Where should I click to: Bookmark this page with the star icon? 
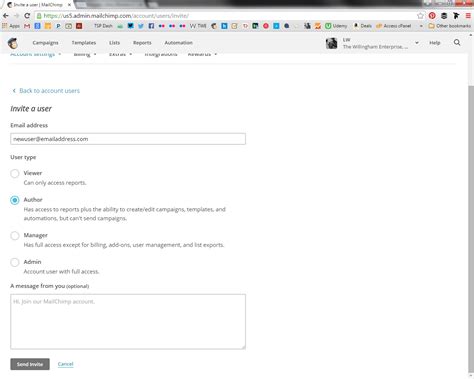[x=420, y=16]
